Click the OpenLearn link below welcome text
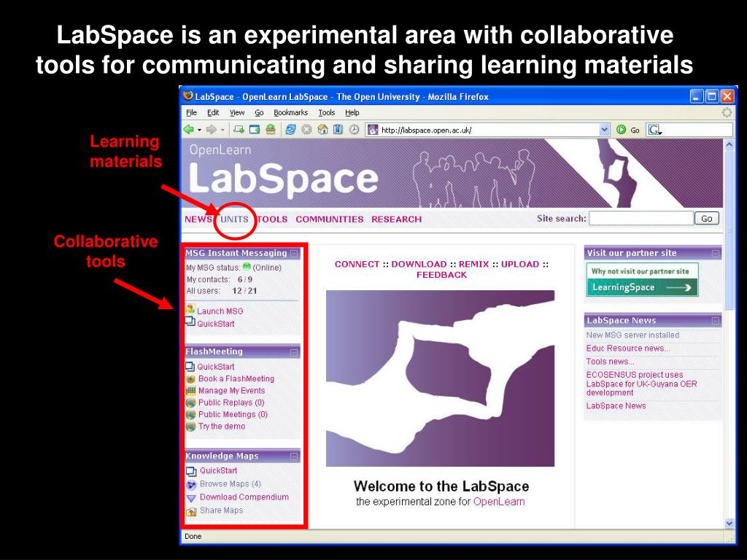Image resolution: width=747 pixels, height=560 pixels. (x=499, y=502)
